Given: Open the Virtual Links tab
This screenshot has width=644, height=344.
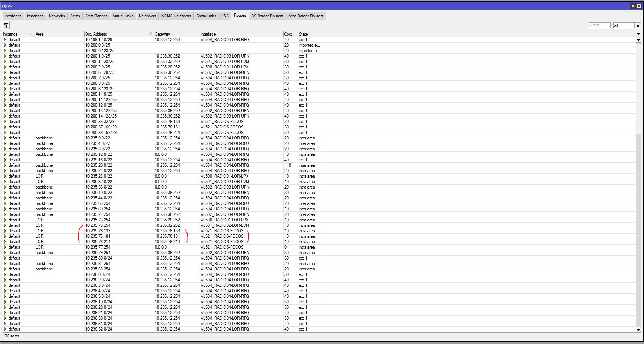Looking at the screenshot, I should pos(123,16).
